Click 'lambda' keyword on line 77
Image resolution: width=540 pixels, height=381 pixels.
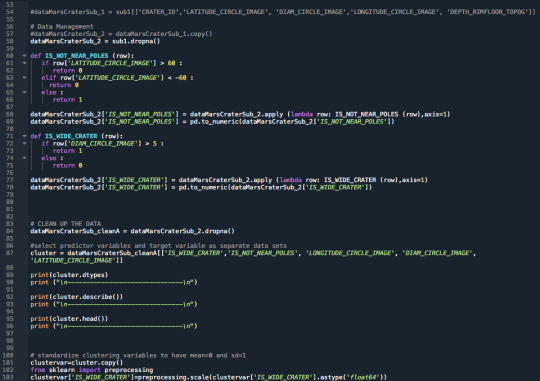290,180
